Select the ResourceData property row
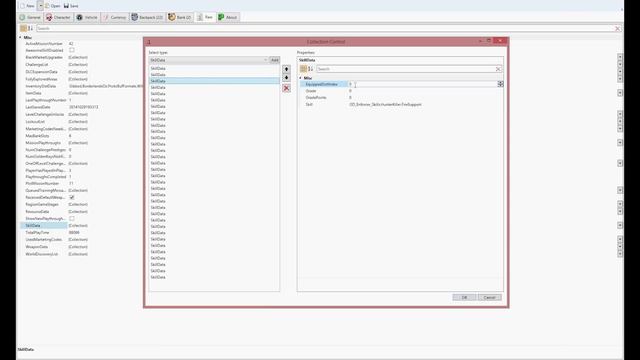This screenshot has height=360, width=640. [37, 211]
